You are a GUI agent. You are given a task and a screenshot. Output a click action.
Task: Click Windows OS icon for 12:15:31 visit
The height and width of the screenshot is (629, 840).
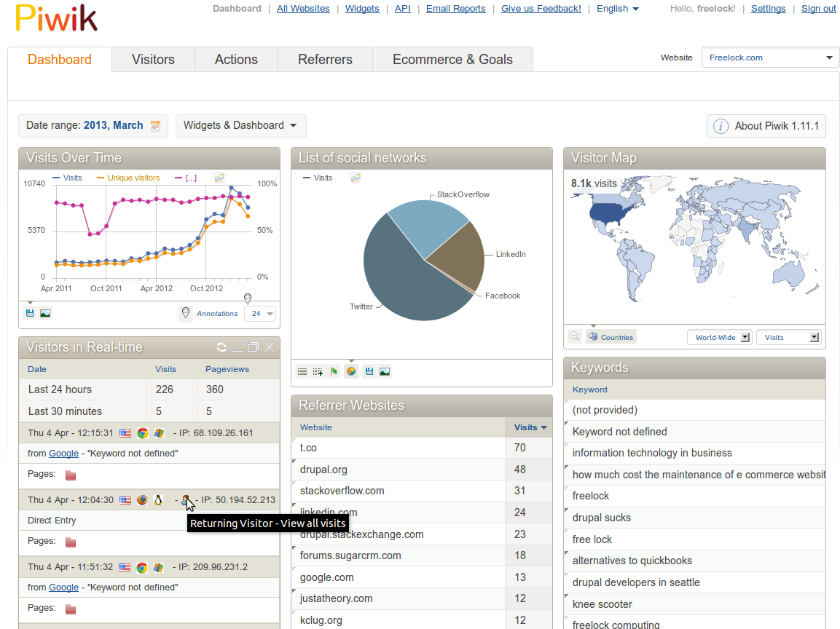(159, 433)
